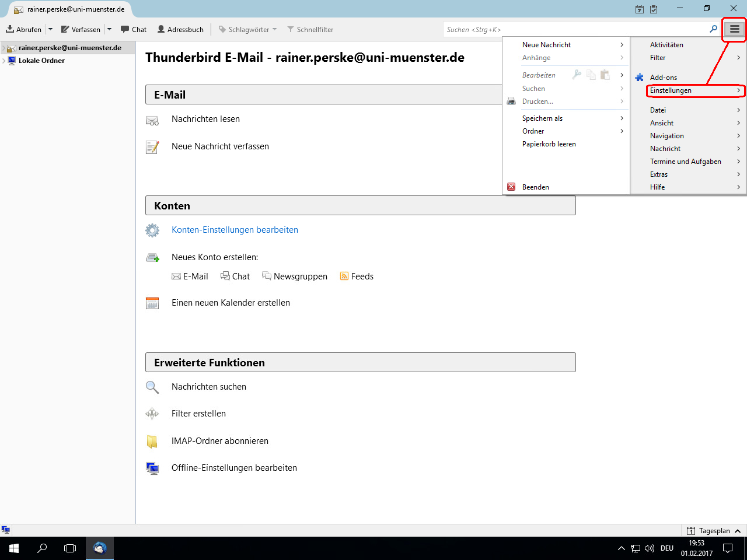Expand the Lokale Ordner tree node
This screenshot has width=747, height=560.
pyautogui.click(x=4, y=61)
